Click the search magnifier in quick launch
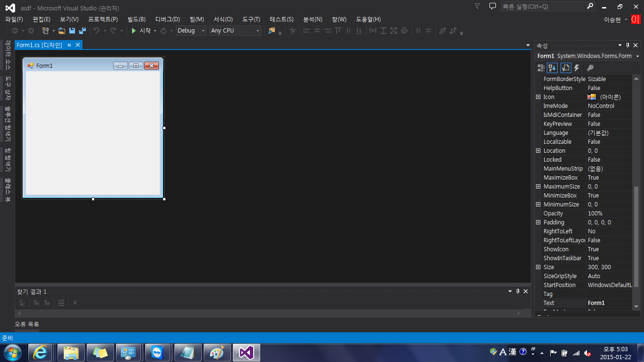Screen dimensions: 644x362 (x=590, y=7)
